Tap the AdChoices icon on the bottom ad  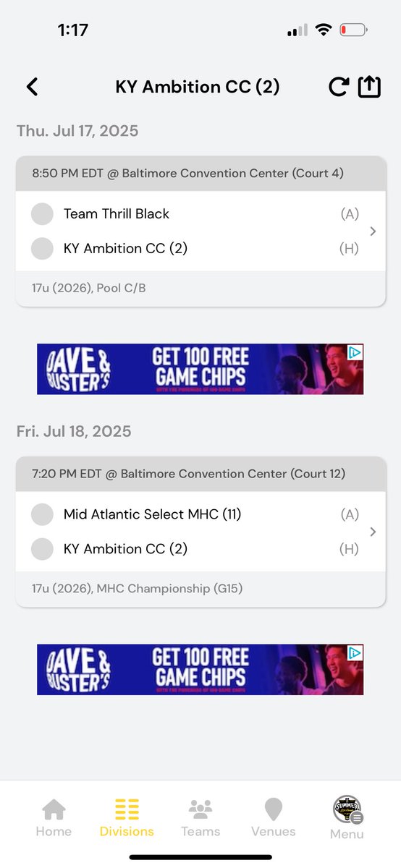click(355, 653)
